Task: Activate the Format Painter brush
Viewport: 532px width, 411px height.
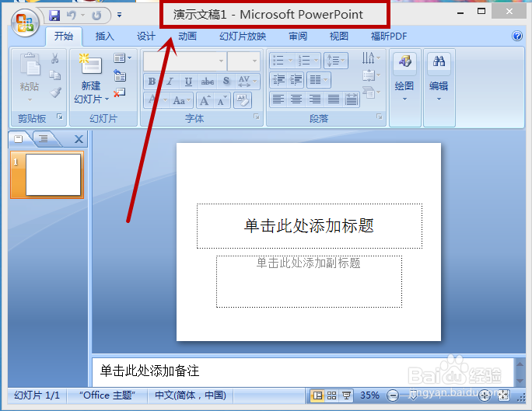Action: [55, 92]
